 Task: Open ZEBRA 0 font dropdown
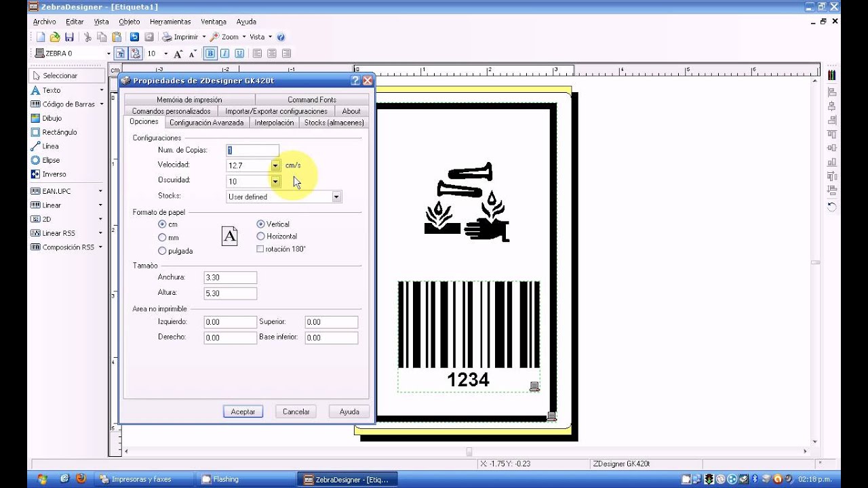(108, 54)
